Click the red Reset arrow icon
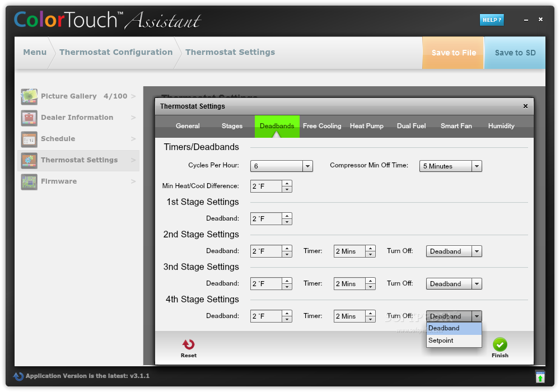 point(189,344)
